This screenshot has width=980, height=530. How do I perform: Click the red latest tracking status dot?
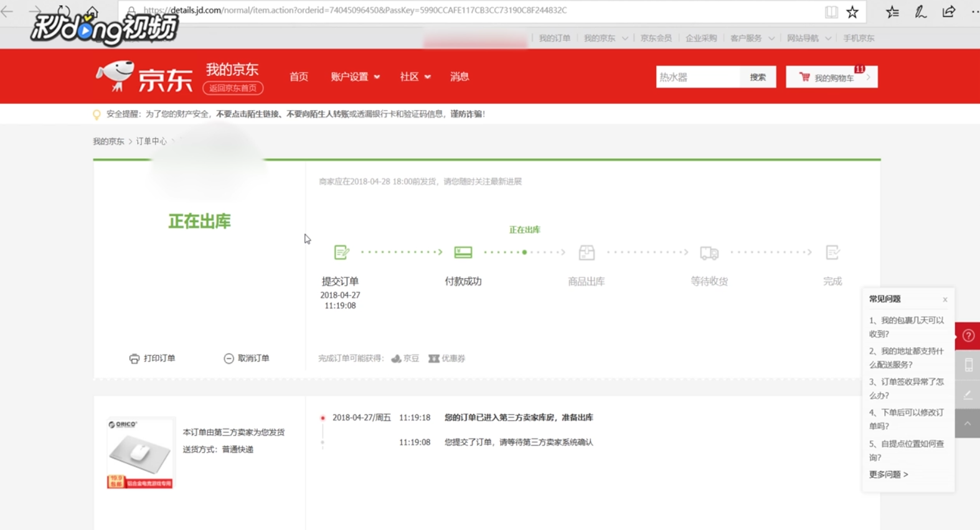click(323, 418)
